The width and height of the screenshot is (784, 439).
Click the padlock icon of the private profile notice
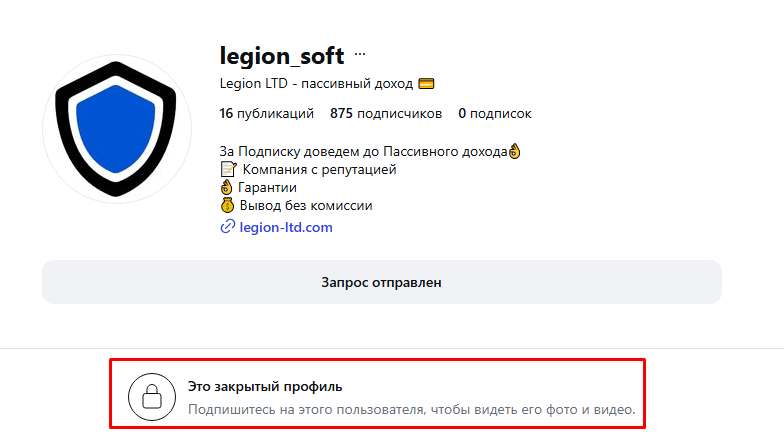point(152,396)
